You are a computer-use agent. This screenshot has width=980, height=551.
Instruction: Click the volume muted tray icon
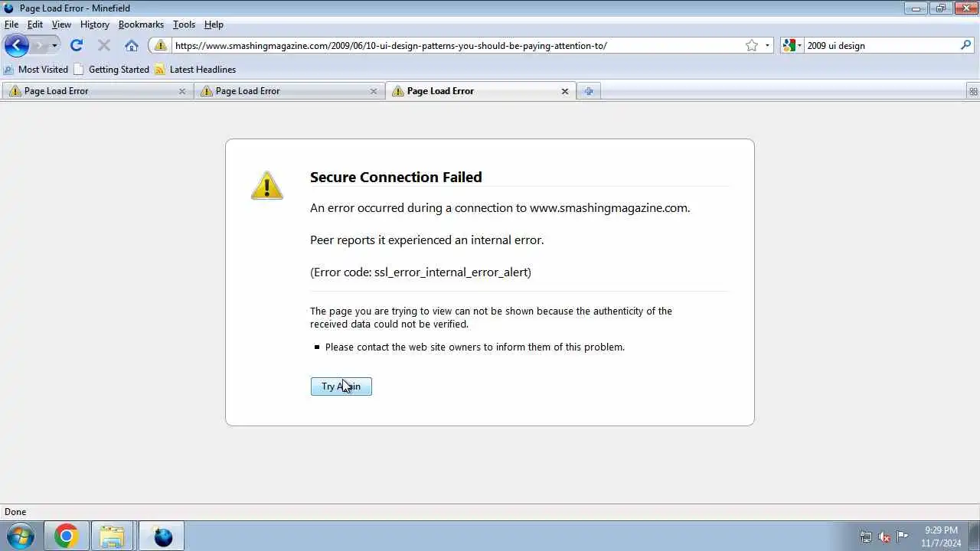coord(884,536)
